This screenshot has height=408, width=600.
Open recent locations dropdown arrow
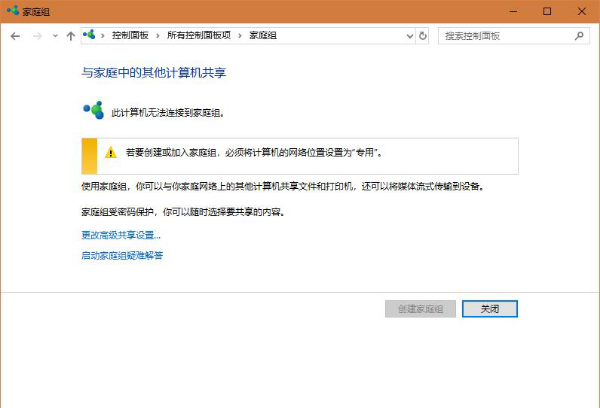[x=55, y=35]
